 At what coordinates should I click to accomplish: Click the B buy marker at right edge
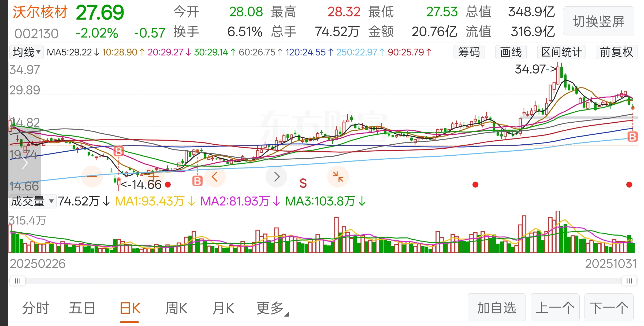click(x=633, y=137)
